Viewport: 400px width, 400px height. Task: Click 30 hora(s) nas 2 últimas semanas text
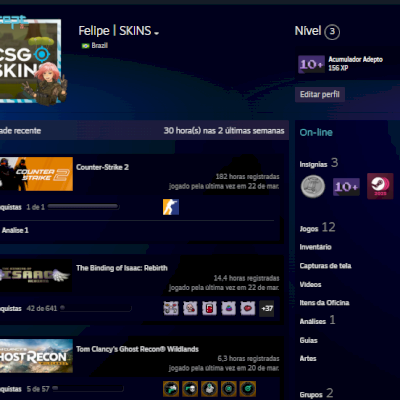click(x=224, y=131)
